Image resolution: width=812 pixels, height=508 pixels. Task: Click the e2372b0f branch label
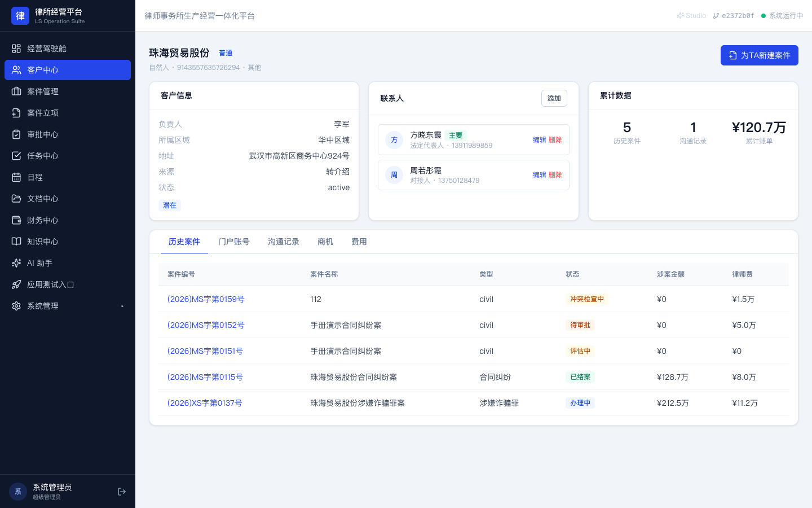pyautogui.click(x=734, y=16)
